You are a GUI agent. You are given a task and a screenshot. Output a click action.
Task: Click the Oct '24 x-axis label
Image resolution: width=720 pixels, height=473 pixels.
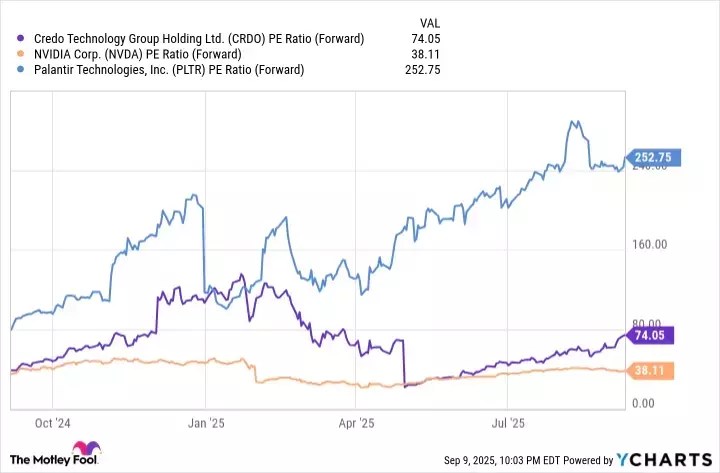[52, 423]
